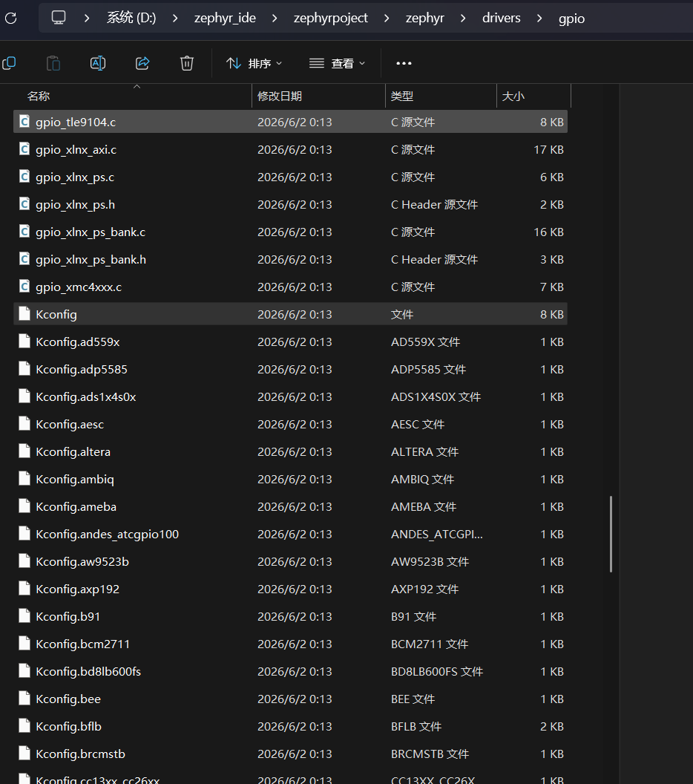Expand the chevron after drivers breadcrumb

(539, 19)
